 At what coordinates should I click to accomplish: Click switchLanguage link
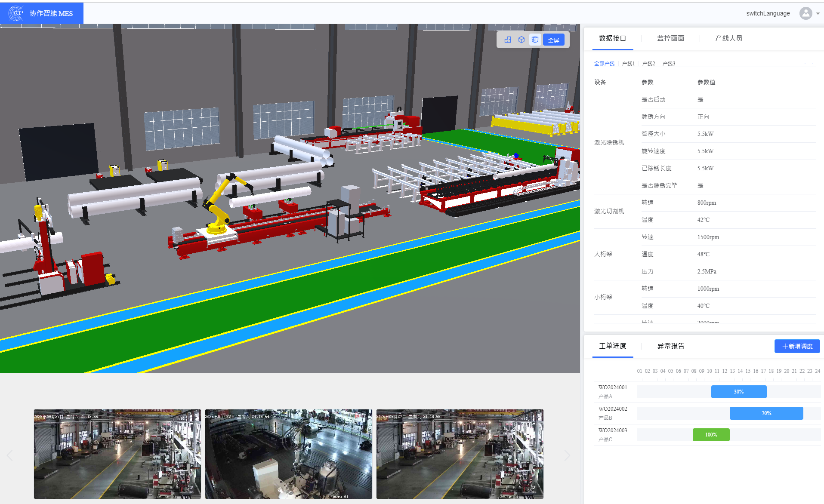768,13
